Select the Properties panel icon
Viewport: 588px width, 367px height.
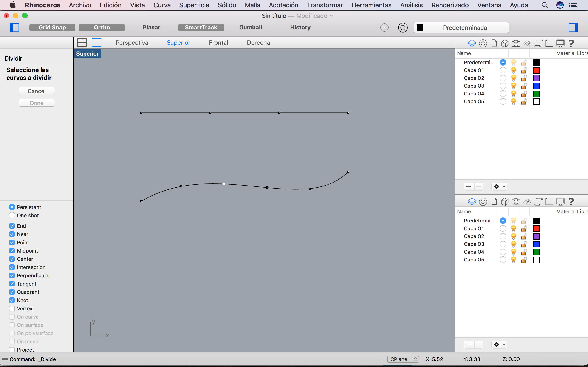coord(483,43)
